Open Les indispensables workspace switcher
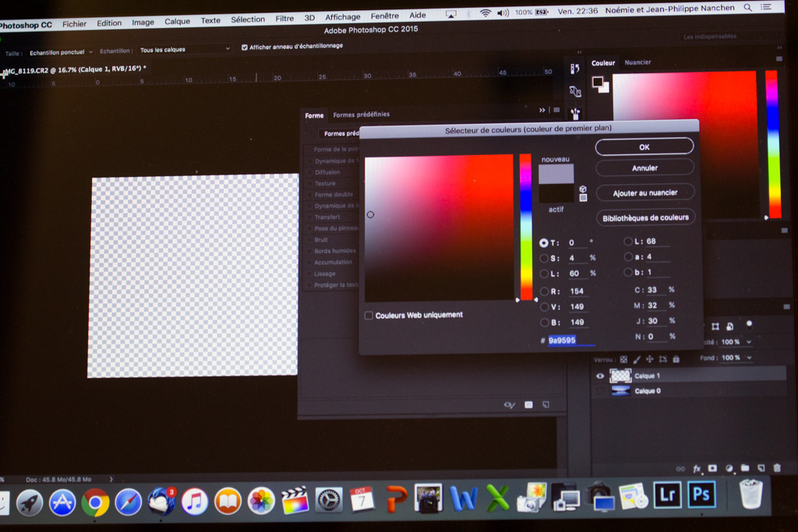798x532 pixels. 731,36
